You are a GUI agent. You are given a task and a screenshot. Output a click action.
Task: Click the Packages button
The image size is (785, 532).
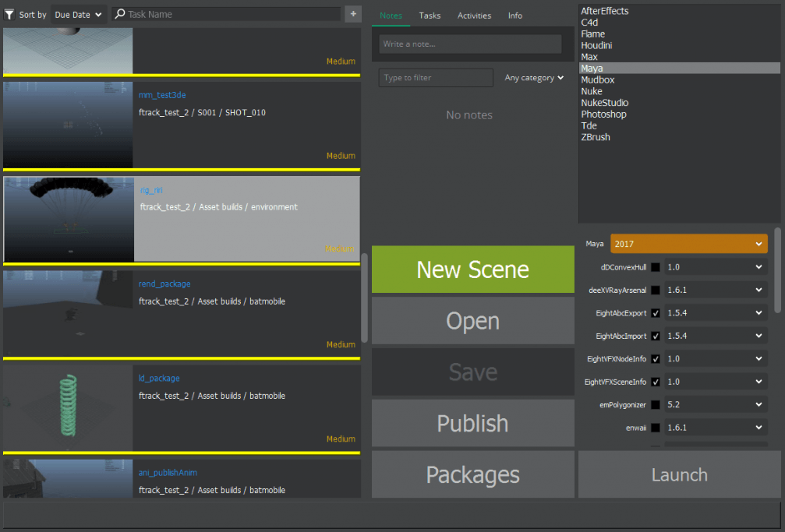[473, 474]
